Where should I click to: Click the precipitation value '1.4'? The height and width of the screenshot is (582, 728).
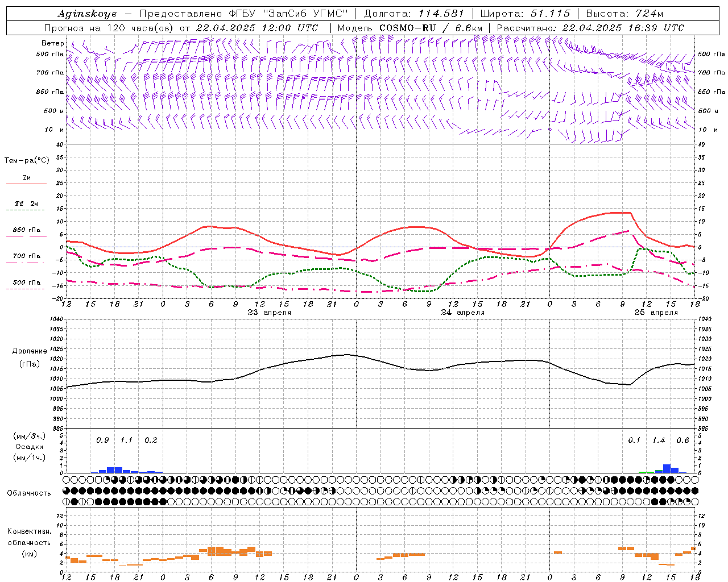[659, 440]
